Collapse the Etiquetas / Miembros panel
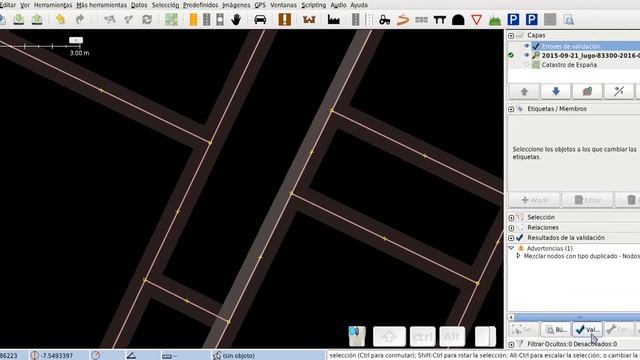This screenshot has height=360, width=640. [x=511, y=109]
